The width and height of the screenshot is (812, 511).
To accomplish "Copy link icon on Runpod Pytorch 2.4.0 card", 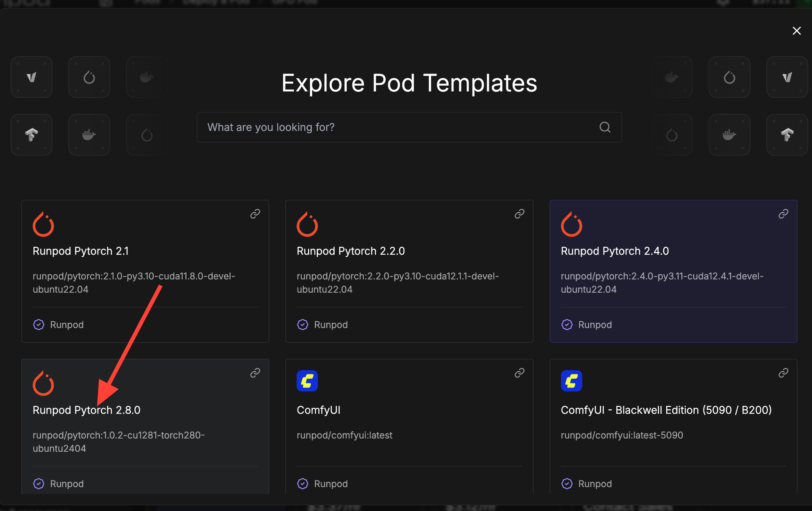I will coord(783,214).
